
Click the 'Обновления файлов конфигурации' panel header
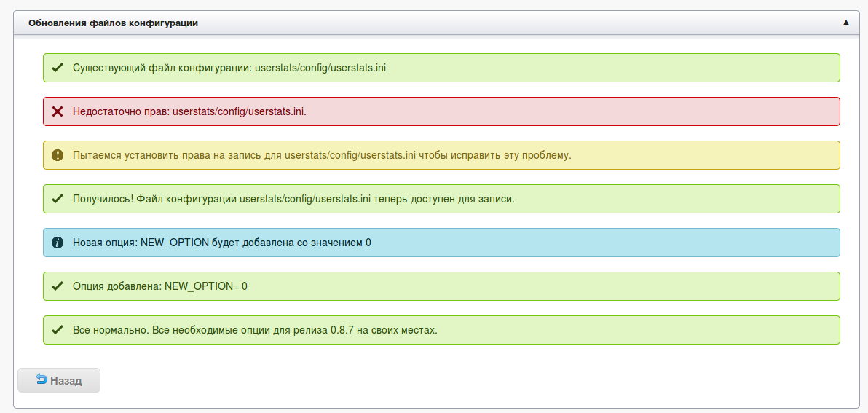click(433, 23)
